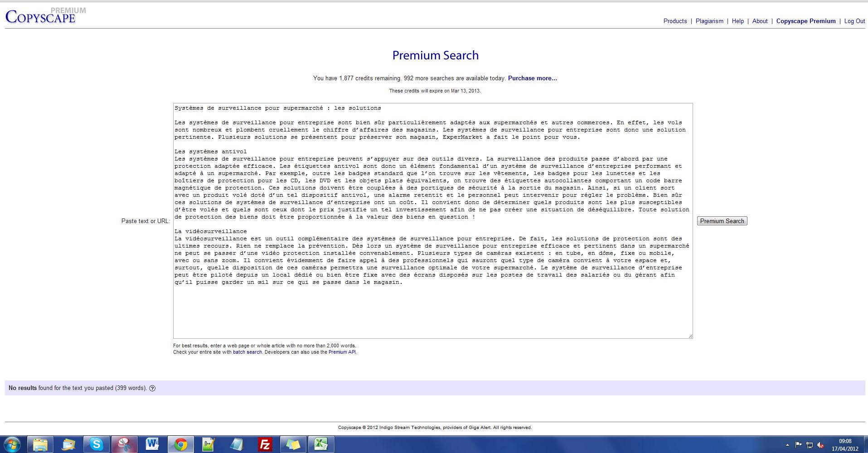This screenshot has height=453, width=868.
Task: Open Sticky Notes from the taskbar
Action: 293,444
